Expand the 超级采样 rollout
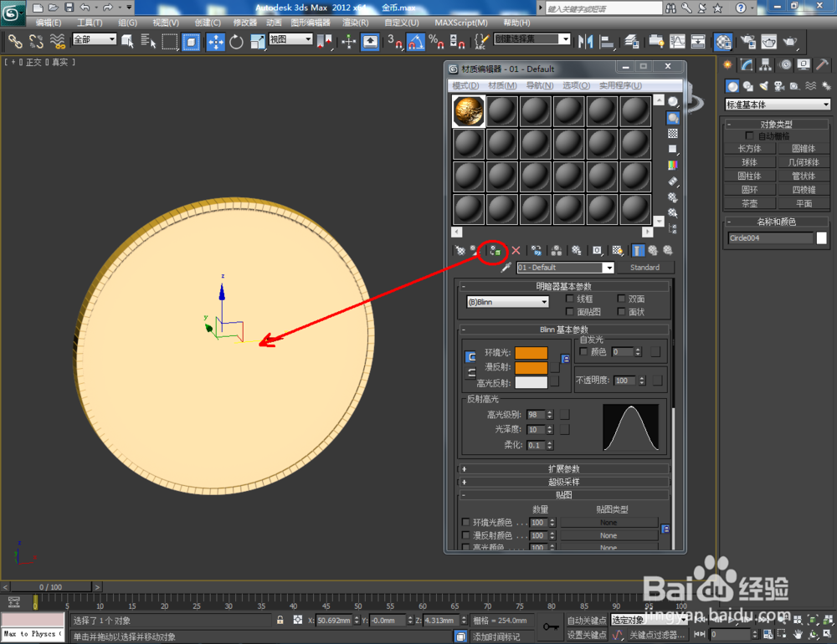 point(563,482)
